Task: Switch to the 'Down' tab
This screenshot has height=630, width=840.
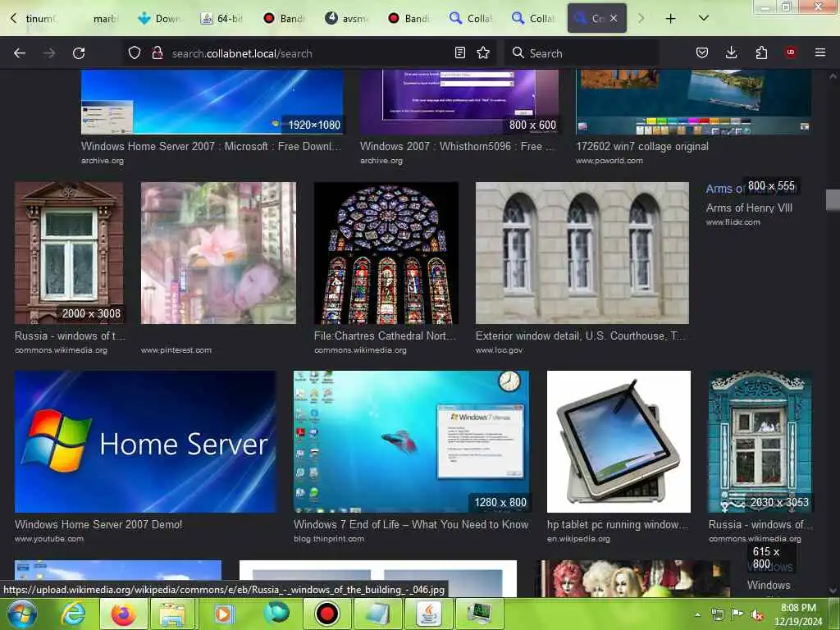Action: pos(159,18)
